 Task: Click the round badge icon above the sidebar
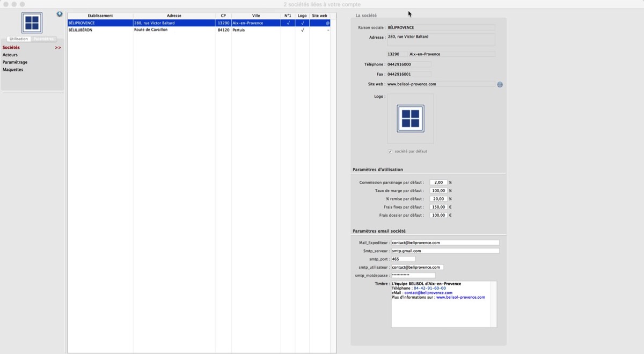coord(60,14)
